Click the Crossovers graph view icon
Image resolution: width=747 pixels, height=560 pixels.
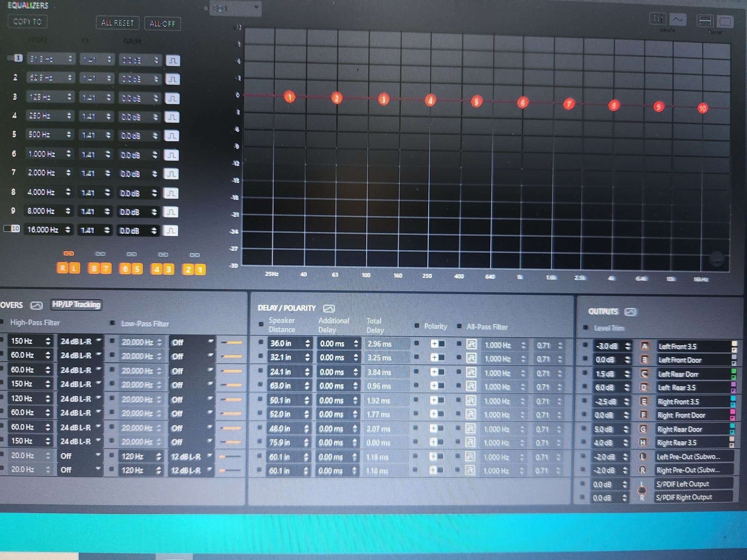pos(36,305)
